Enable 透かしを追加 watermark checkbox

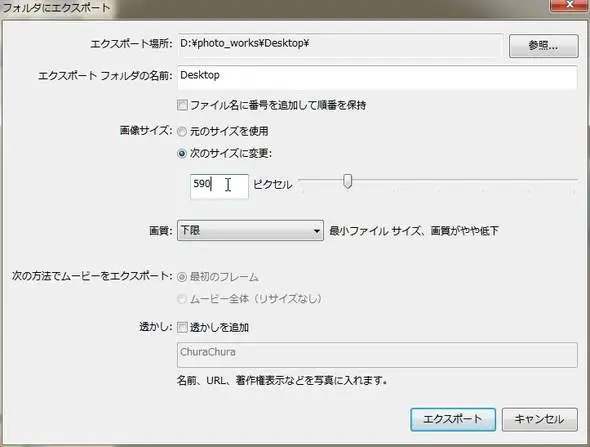(182, 327)
